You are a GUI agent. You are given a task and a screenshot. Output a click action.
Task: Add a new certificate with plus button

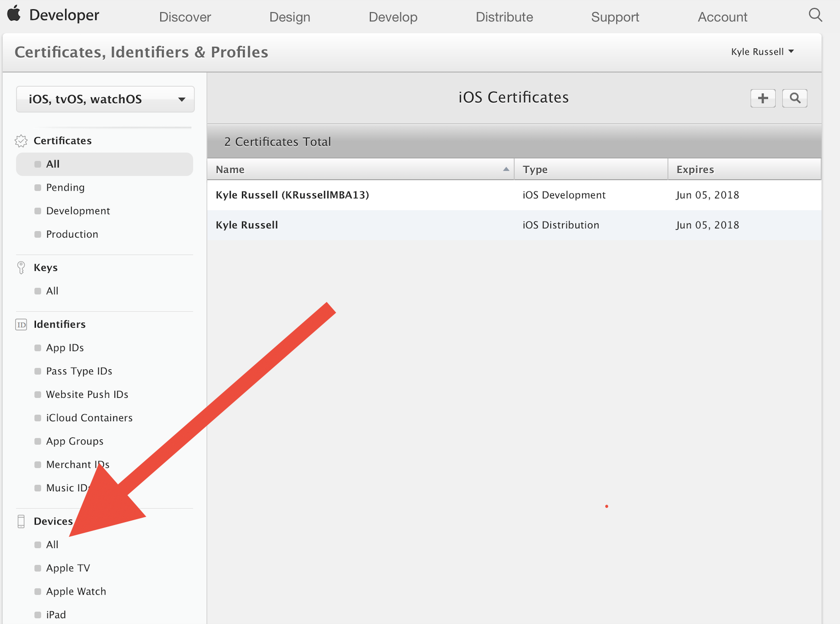(x=763, y=98)
